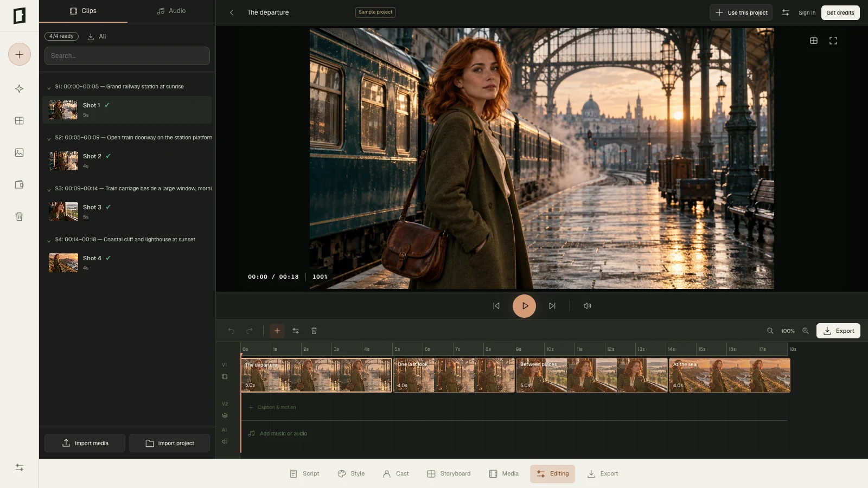The width and height of the screenshot is (868, 488).
Task: Open the Storyboard step
Action: point(449,474)
